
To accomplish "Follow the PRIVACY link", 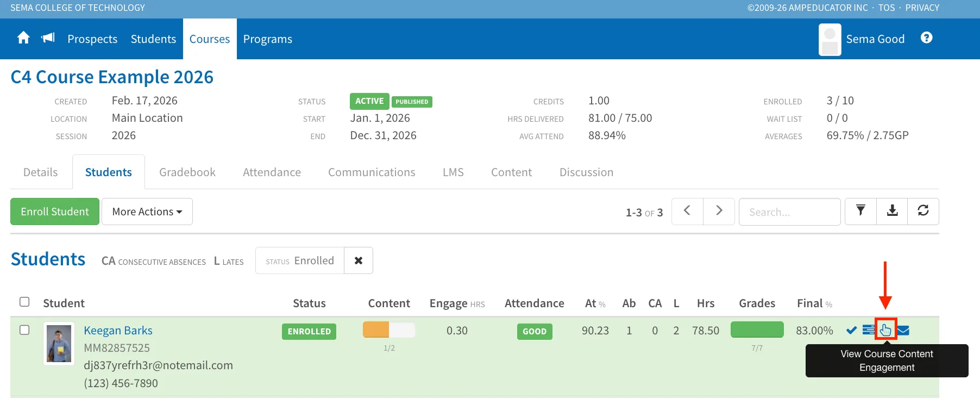I will (922, 8).
